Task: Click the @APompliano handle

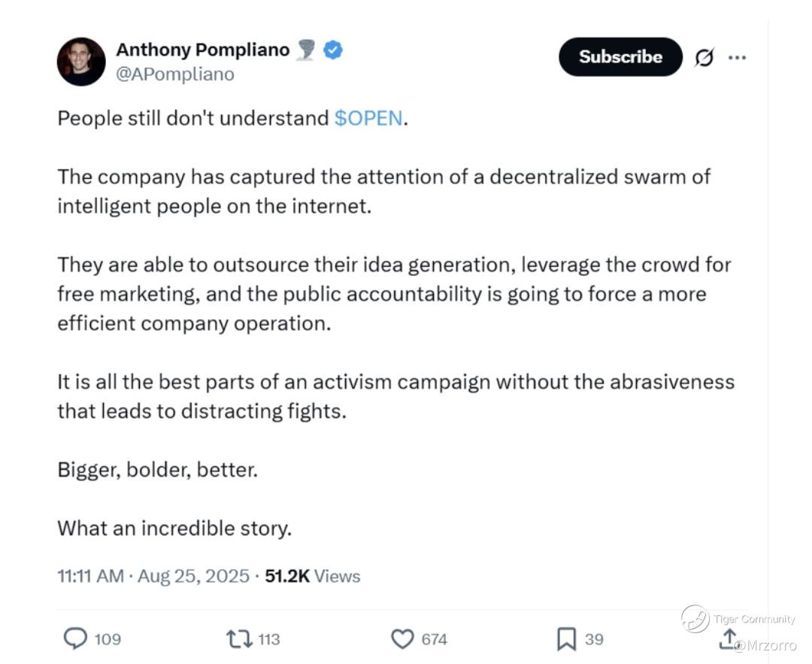Action: (x=174, y=74)
